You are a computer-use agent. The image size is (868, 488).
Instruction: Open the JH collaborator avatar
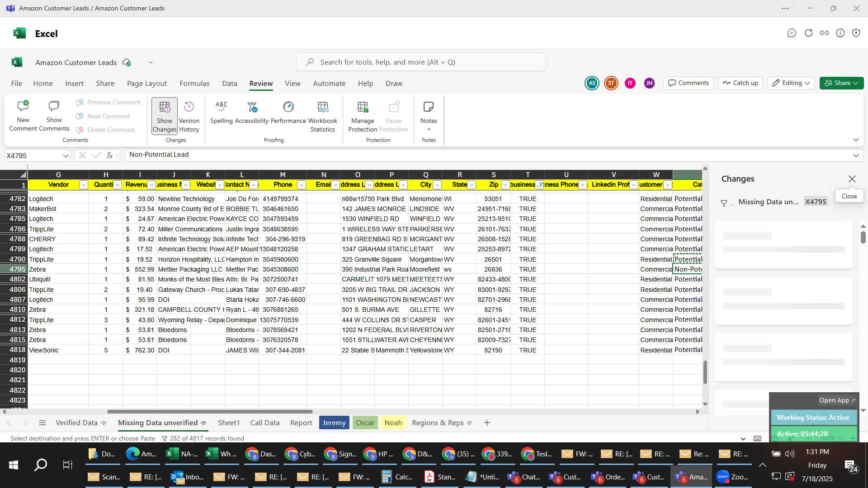pos(650,83)
